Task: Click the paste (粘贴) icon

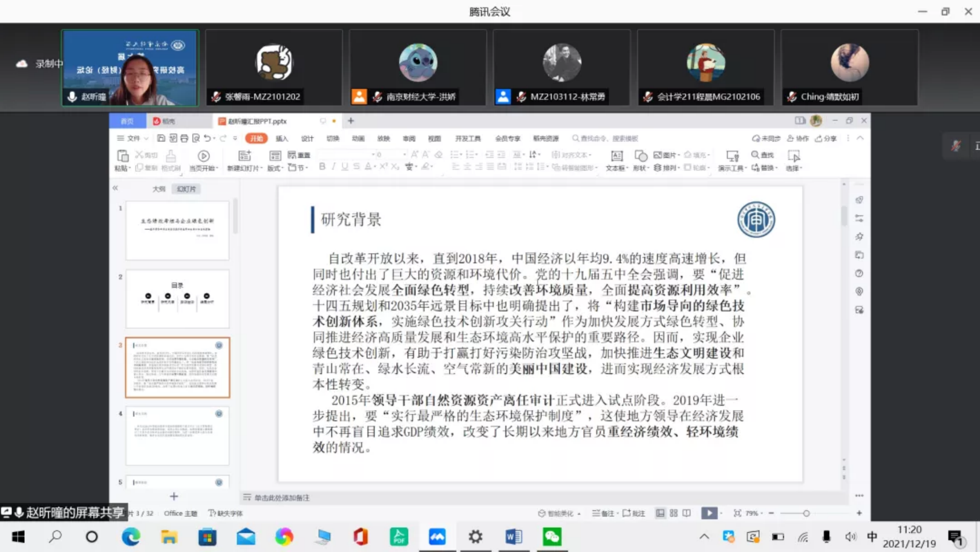Action: pyautogui.click(x=122, y=156)
